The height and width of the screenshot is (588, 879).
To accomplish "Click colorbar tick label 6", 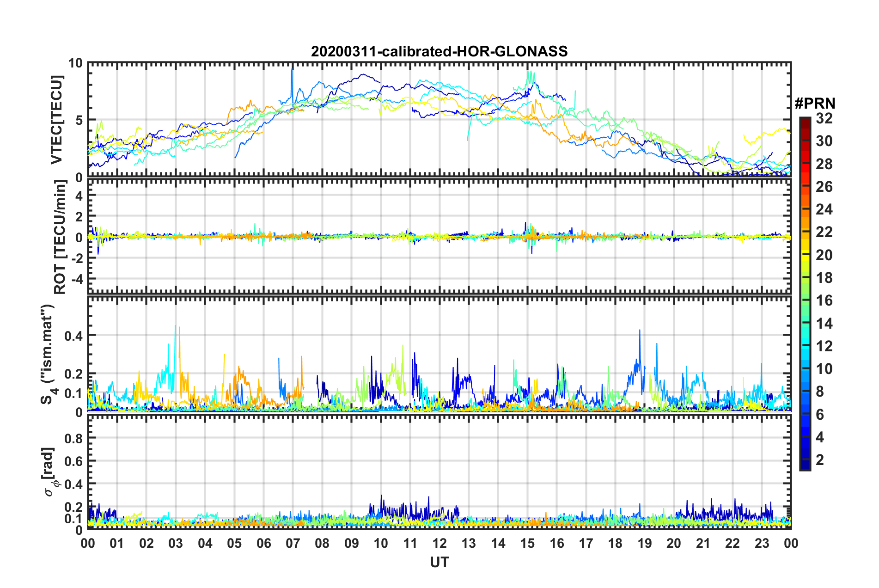I will pyautogui.click(x=820, y=415).
